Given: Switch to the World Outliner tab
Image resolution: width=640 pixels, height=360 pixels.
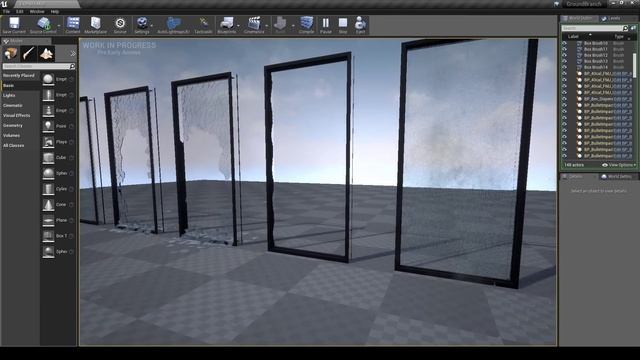Looking at the screenshot, I should [x=580, y=18].
